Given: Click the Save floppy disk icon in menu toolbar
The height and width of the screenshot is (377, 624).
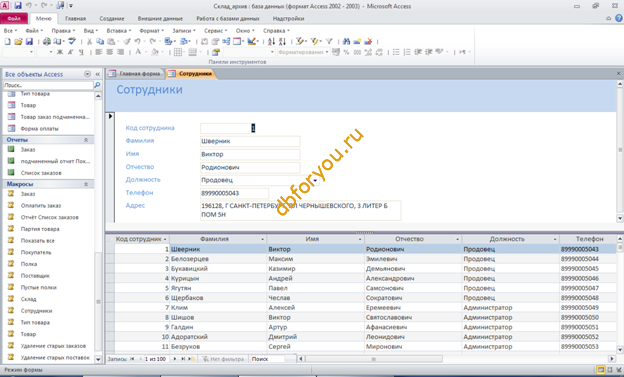Looking at the screenshot, I should [x=29, y=41].
